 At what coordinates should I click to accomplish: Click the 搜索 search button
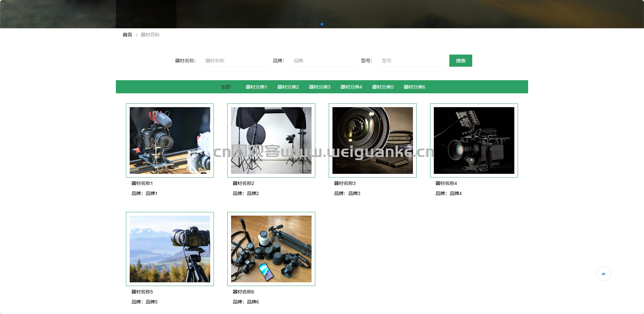click(460, 61)
